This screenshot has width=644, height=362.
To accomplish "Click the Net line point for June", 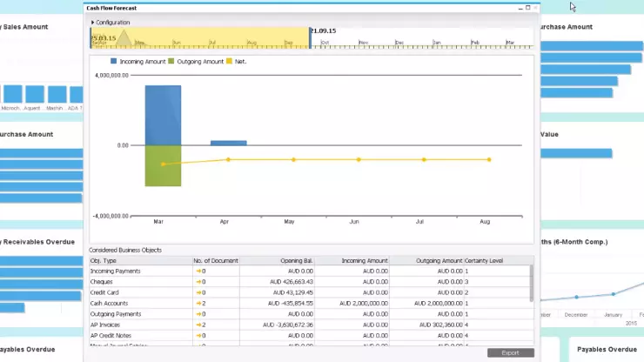I will [x=359, y=159].
